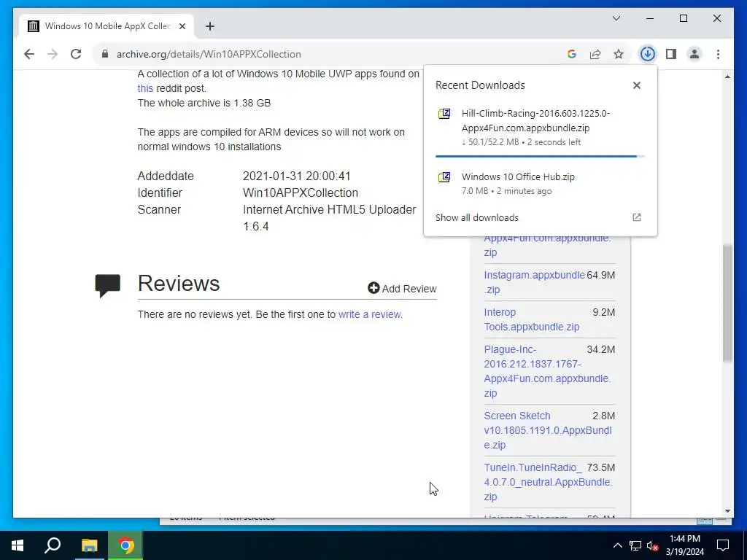
Task: Open Instagram.appxbundle.zip download link
Action: pyautogui.click(x=533, y=282)
